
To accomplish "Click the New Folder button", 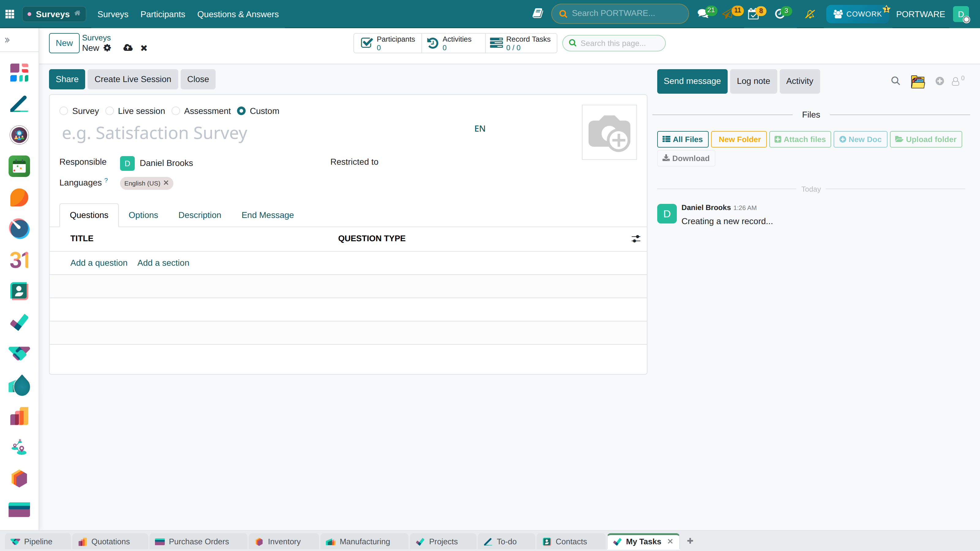I will (x=739, y=140).
